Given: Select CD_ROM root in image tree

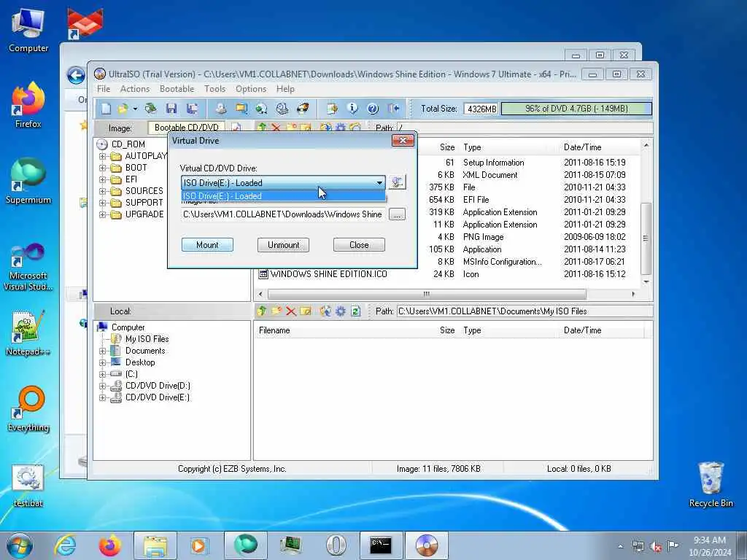Looking at the screenshot, I should [128, 144].
